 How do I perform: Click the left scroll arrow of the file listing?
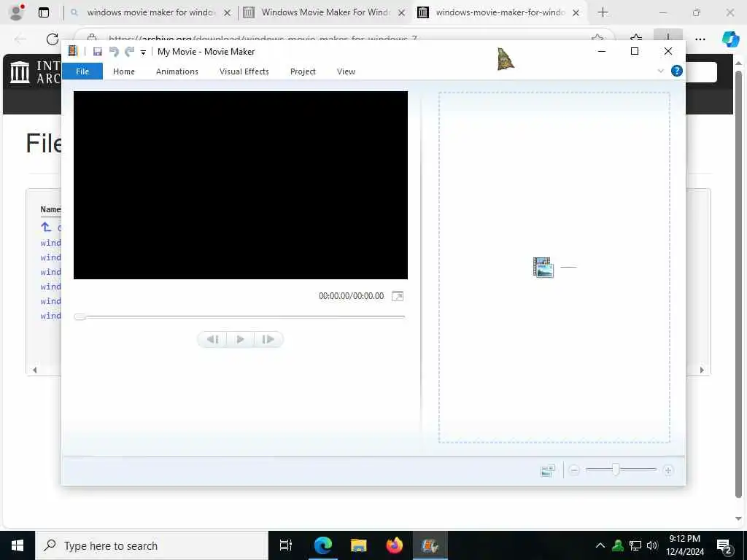(34, 370)
